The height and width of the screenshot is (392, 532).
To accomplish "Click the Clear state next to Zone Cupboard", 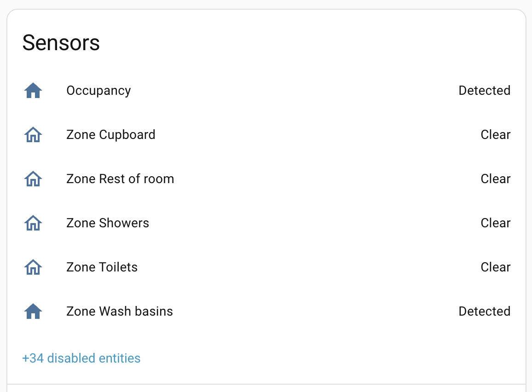I will coord(496,134).
